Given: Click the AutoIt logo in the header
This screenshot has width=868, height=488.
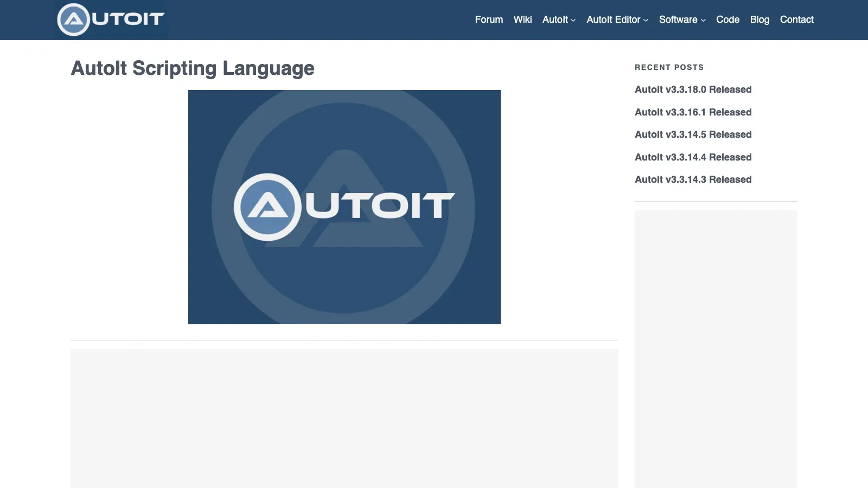Looking at the screenshot, I should 111,20.
